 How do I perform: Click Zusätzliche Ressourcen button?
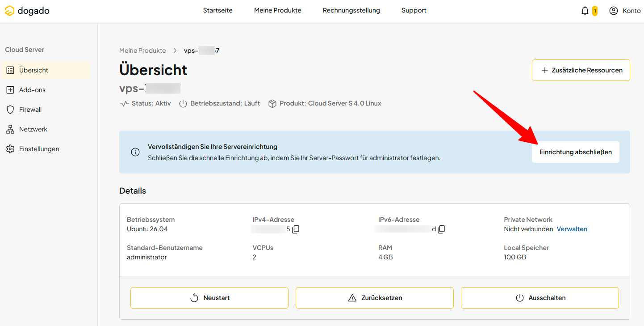click(581, 70)
